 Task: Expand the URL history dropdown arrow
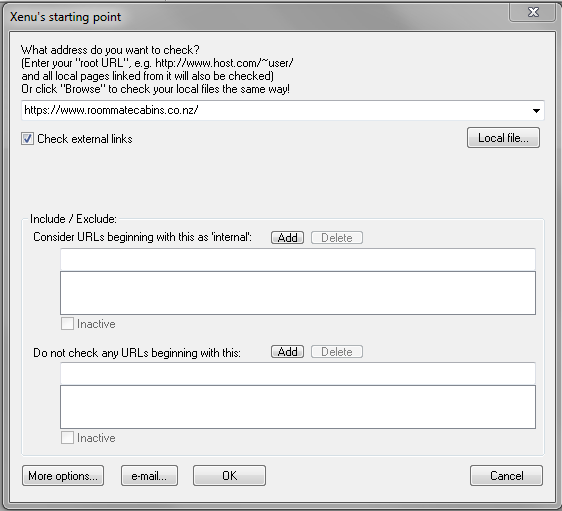[536, 111]
